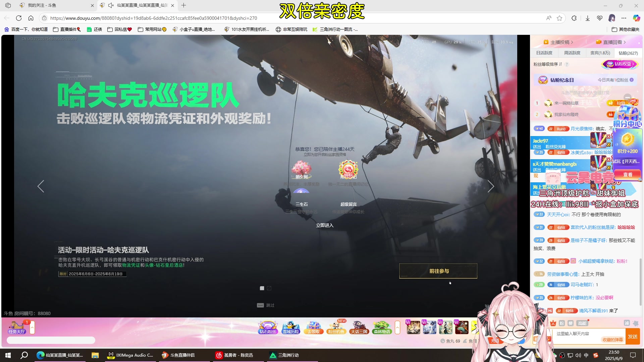Switch to 日活跃度 tab
Image resolution: width=644 pixels, height=362 pixels.
pyautogui.click(x=544, y=53)
